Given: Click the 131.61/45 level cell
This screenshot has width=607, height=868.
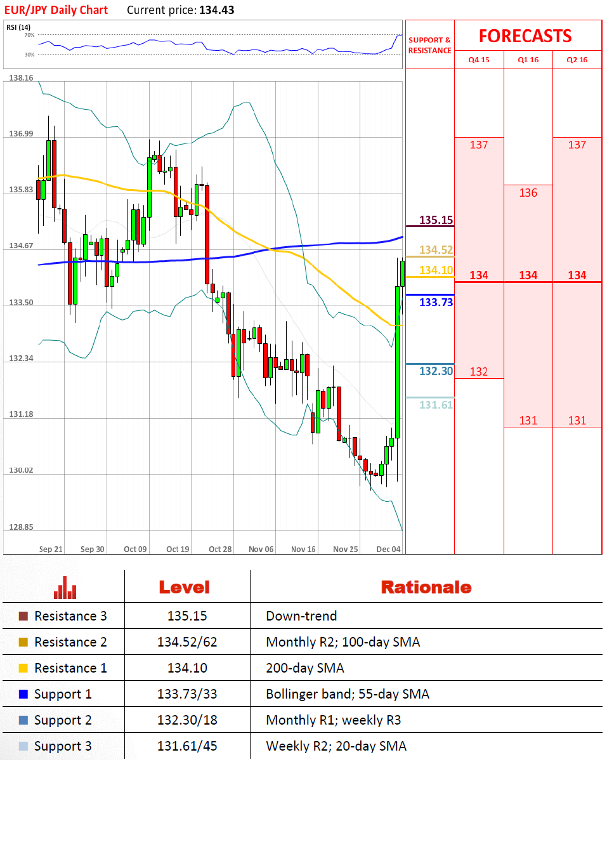Looking at the screenshot, I should point(187,746).
